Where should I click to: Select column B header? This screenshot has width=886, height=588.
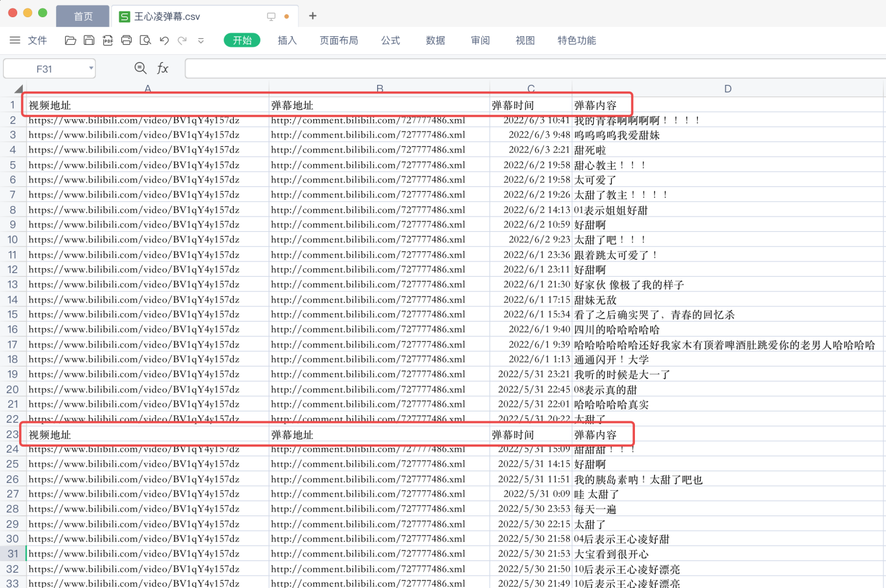[x=380, y=89]
